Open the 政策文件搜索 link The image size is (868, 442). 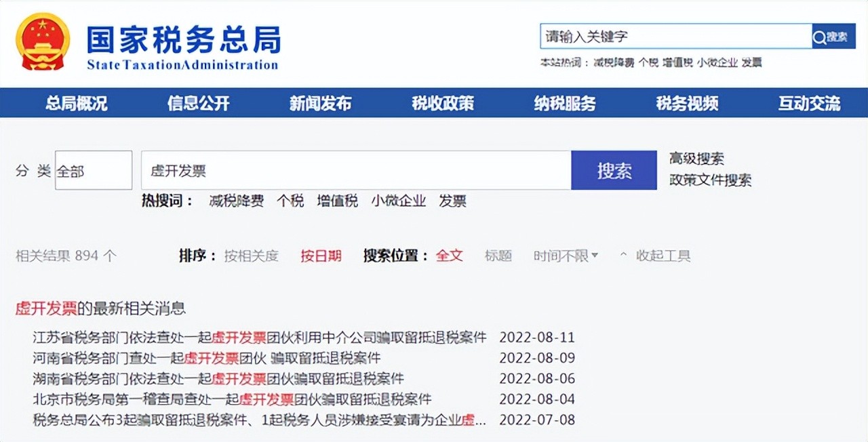point(710,180)
